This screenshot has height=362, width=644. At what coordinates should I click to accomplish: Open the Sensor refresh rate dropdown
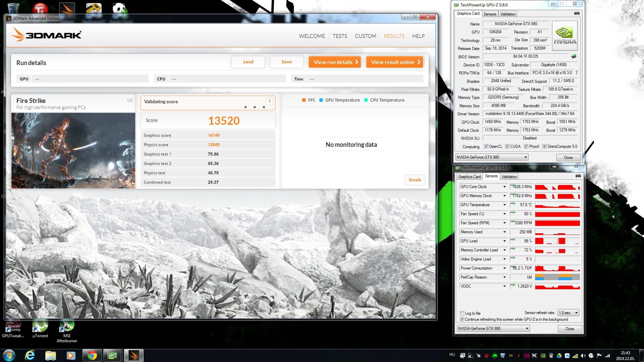pos(568,313)
